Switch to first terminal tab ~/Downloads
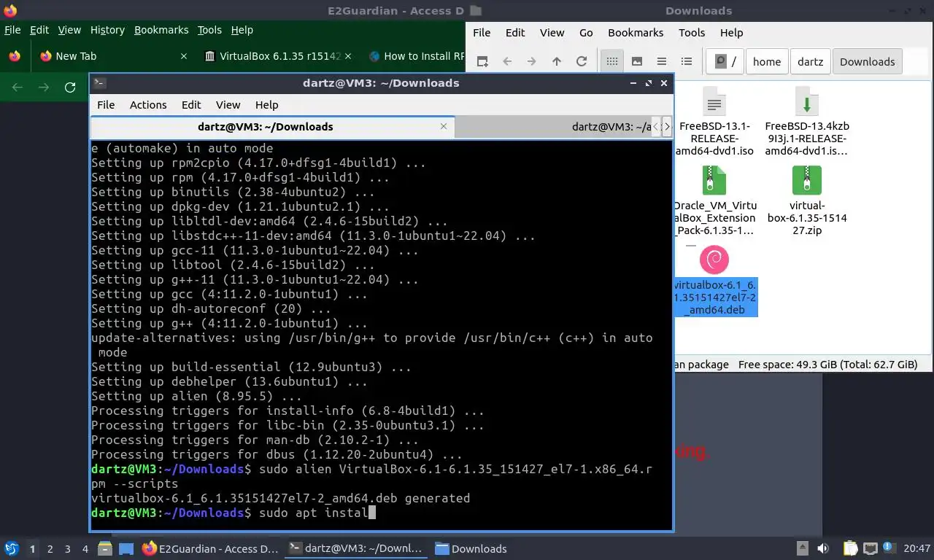The width and height of the screenshot is (934, 560). pyautogui.click(x=264, y=127)
